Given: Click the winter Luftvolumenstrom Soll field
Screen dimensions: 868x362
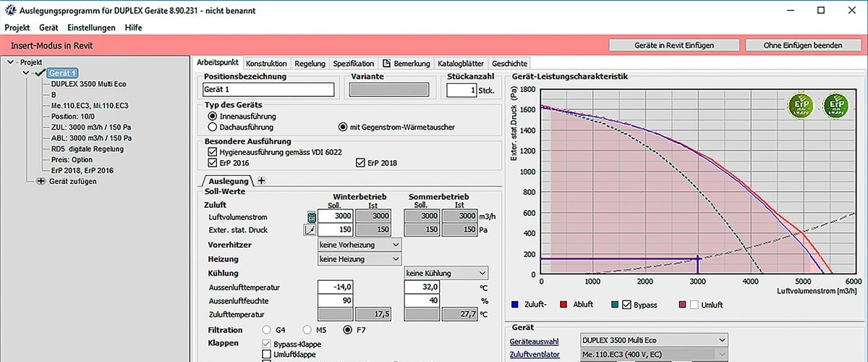Looking at the screenshot, I should click(x=335, y=216).
